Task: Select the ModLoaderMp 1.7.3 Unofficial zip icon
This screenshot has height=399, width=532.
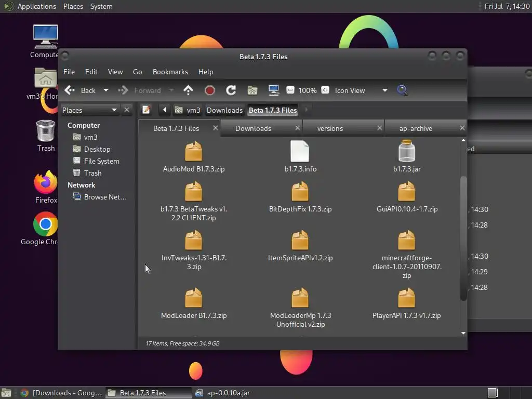Action: pyautogui.click(x=300, y=298)
